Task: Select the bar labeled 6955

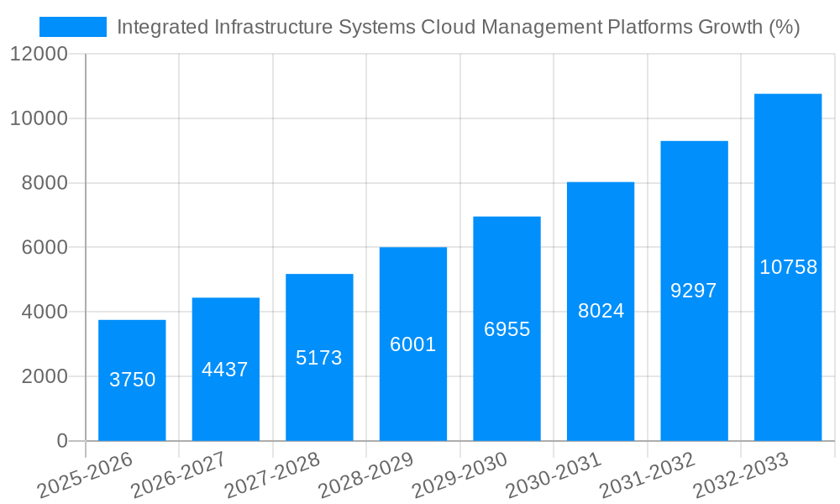Action: click(506, 328)
